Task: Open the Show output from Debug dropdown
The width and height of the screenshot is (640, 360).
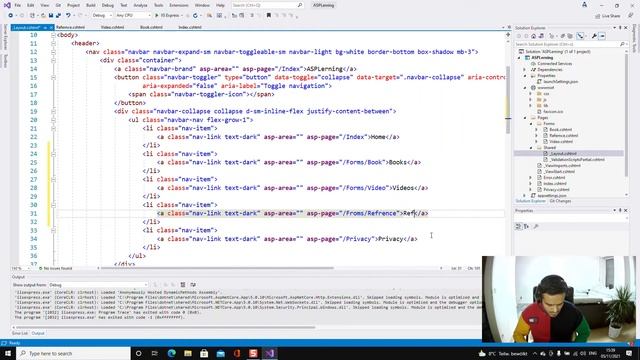Action: [98, 284]
